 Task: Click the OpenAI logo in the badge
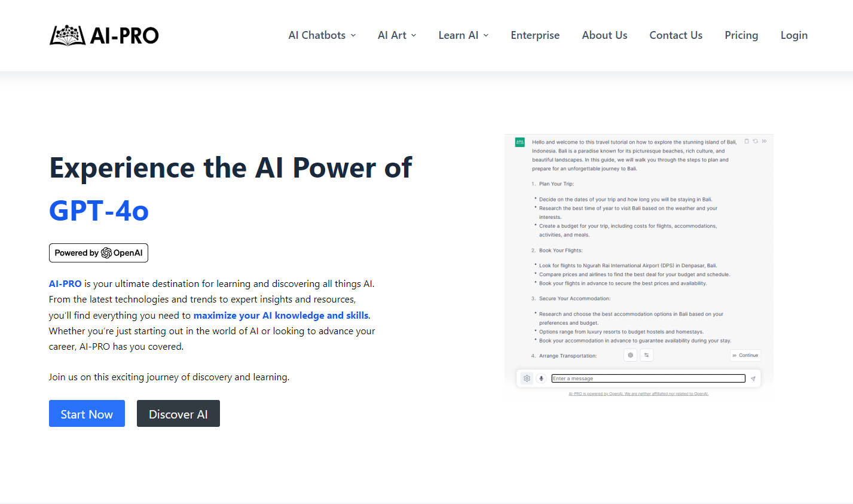pyautogui.click(x=106, y=253)
